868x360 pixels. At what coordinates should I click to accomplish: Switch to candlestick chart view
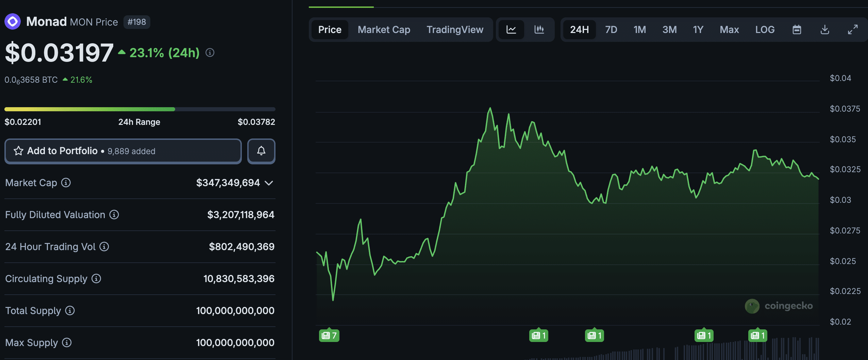(539, 30)
